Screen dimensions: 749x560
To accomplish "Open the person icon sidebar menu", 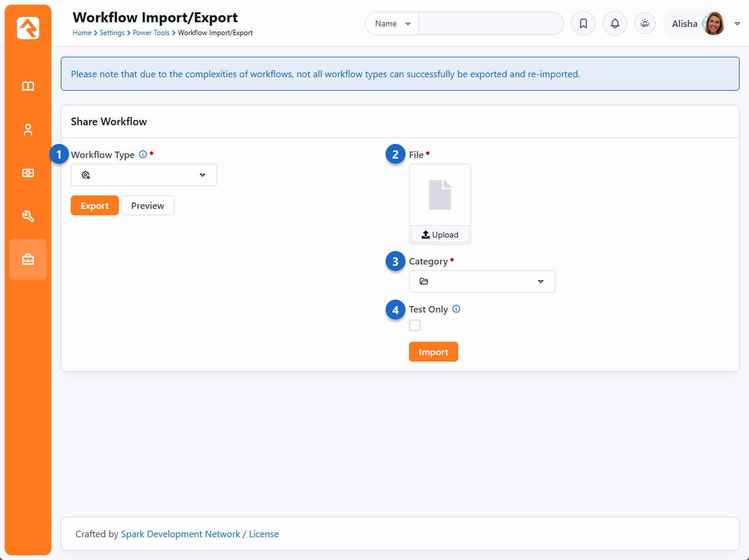I will click(28, 130).
